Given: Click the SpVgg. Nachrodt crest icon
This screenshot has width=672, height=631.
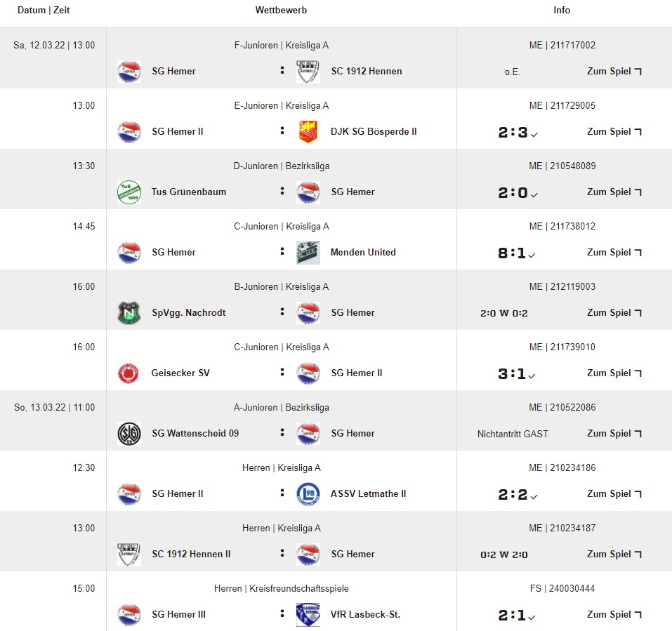Looking at the screenshot, I should pos(129,313).
